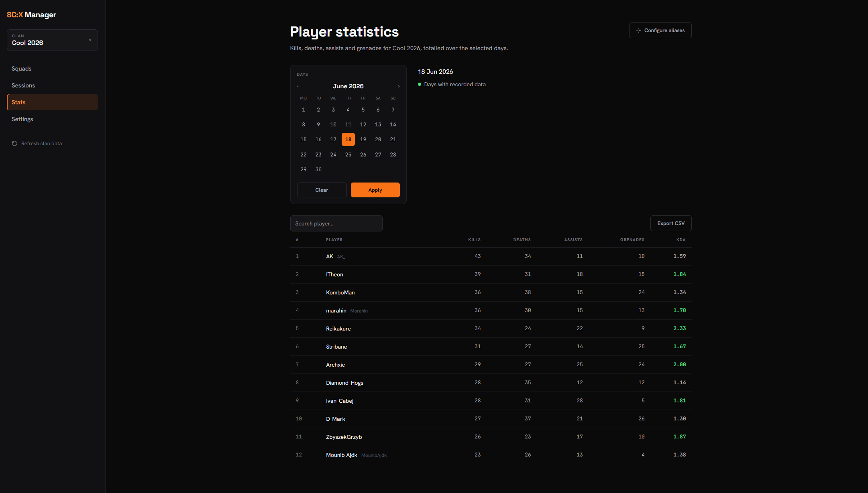Apply the selected days
Viewport: 868px width, 493px height.
[375, 190]
